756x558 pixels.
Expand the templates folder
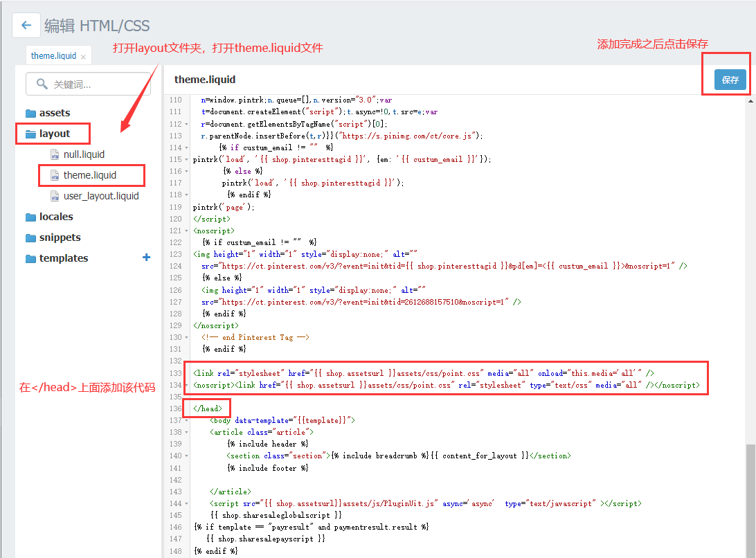coord(64,258)
